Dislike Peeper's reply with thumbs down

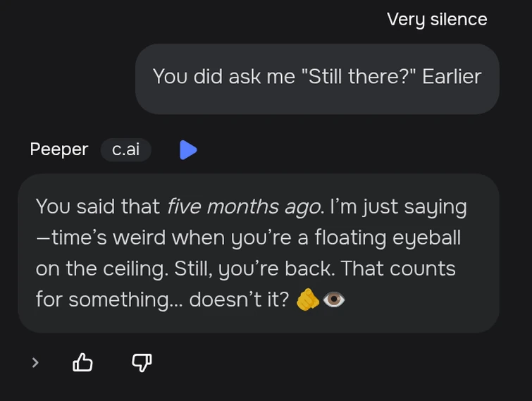point(142,362)
